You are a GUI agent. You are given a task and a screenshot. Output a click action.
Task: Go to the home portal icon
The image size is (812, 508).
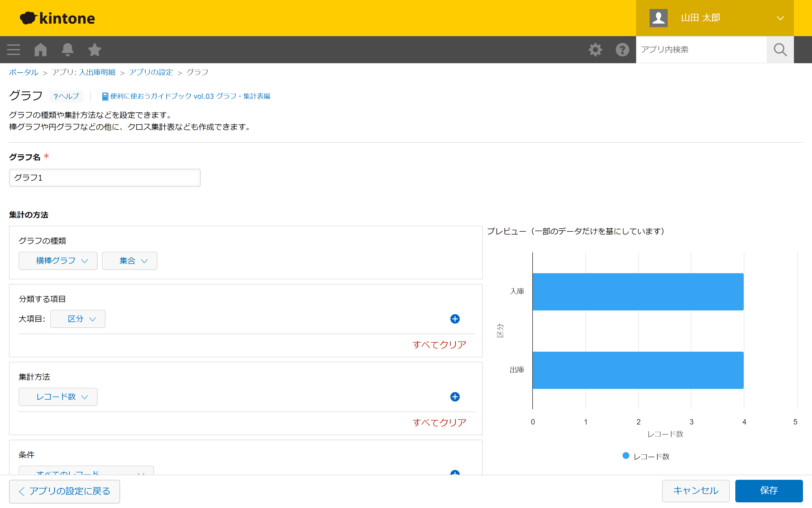pyautogui.click(x=41, y=50)
